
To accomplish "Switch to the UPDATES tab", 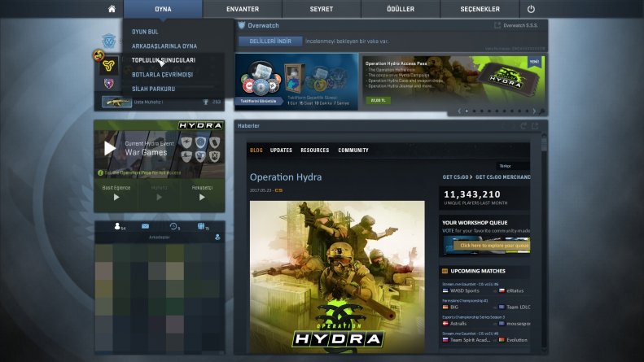I will coord(281,150).
